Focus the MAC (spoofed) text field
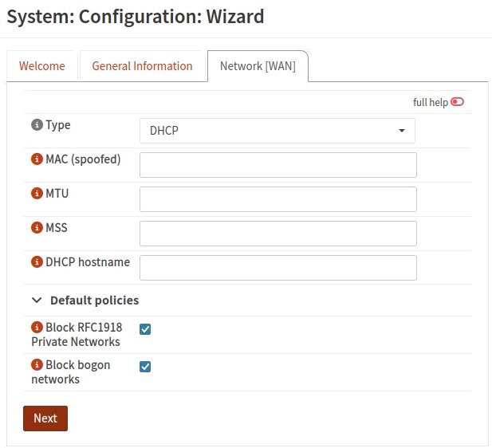 277,165
